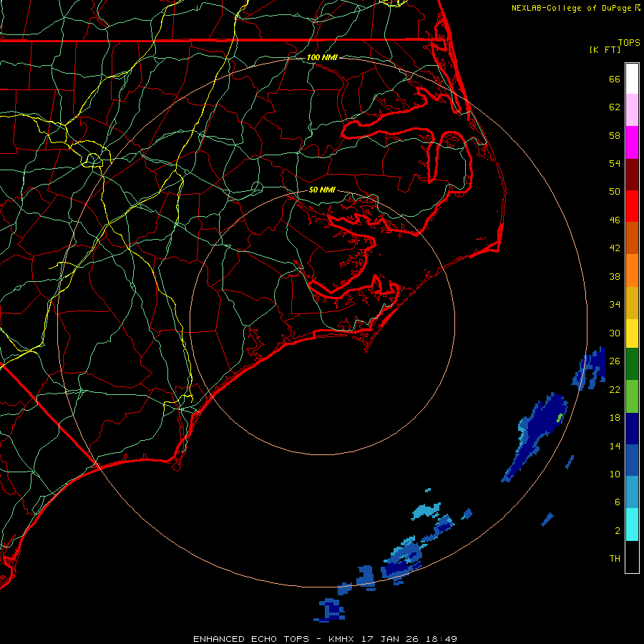Click the dark red 54 kft swatch

[x=632, y=174]
